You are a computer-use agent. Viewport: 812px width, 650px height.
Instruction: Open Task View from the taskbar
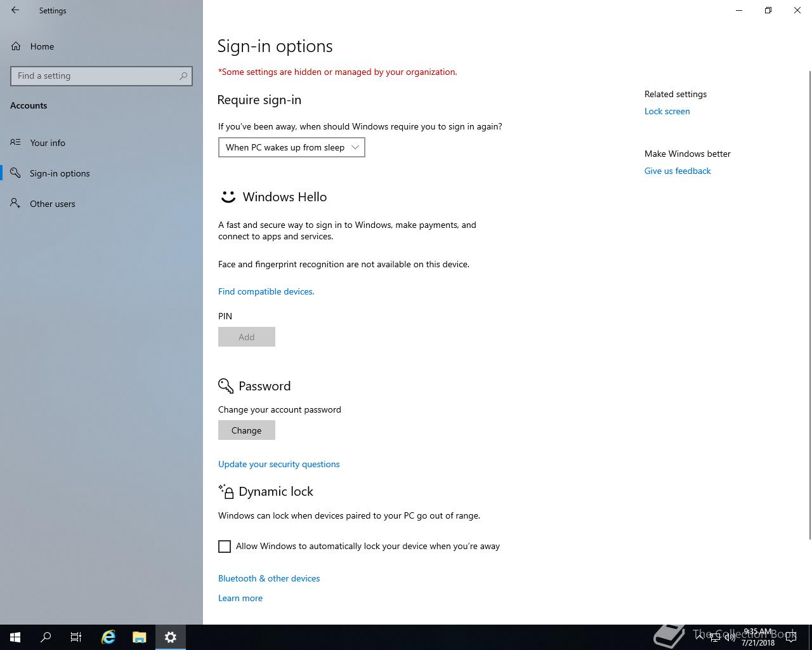point(76,637)
